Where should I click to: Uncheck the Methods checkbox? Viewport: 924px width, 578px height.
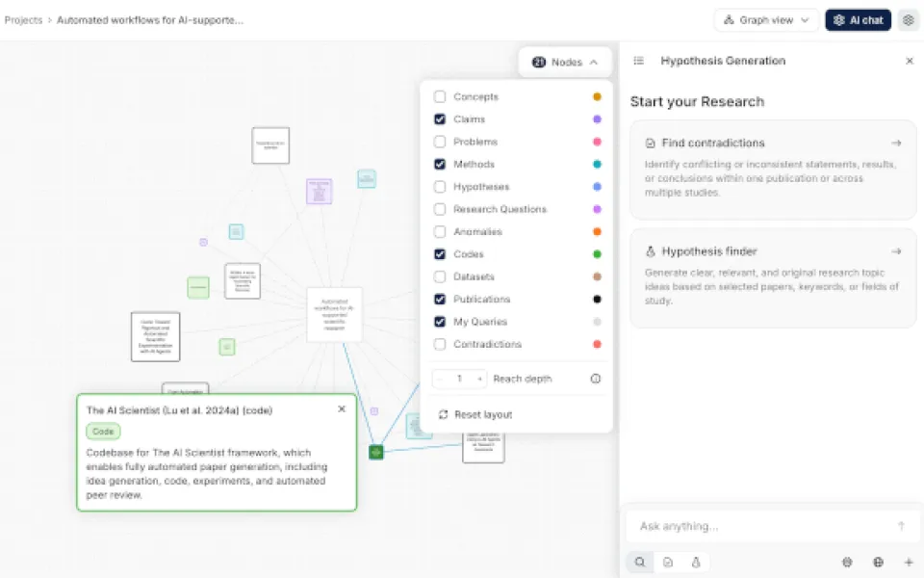tap(440, 164)
